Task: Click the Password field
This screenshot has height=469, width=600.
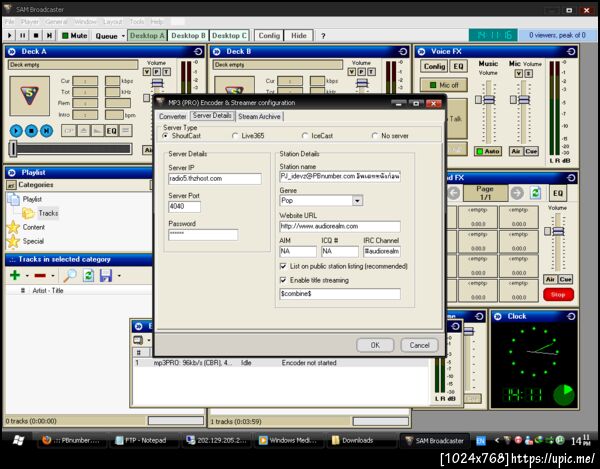Action: click(x=203, y=234)
